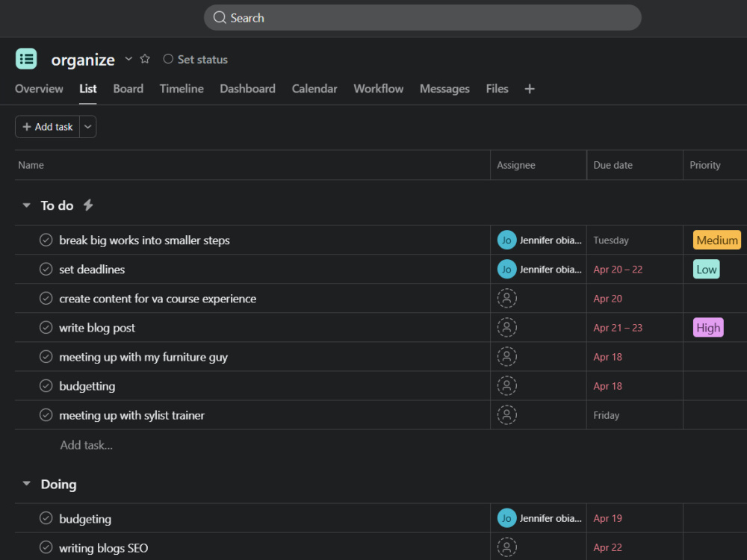Click Apr 22 due date for writing blogs SEO

[607, 547]
